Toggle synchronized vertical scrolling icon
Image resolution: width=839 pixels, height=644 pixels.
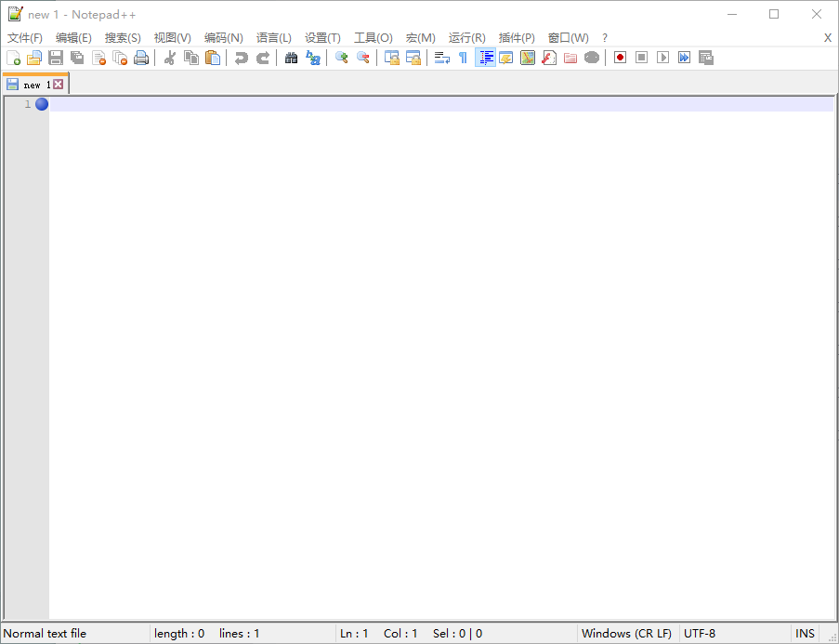point(392,58)
